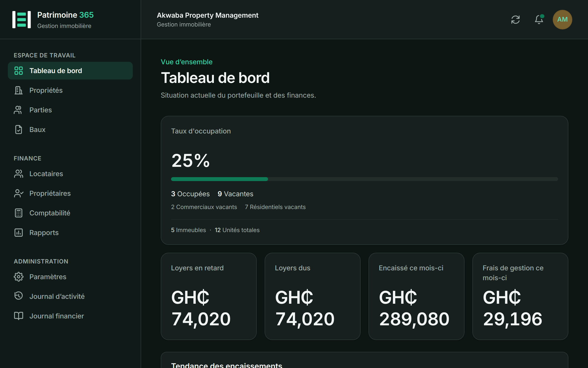The width and height of the screenshot is (588, 368).
Task: Open the Encaissé ce mois-ci card
Action: (416, 296)
